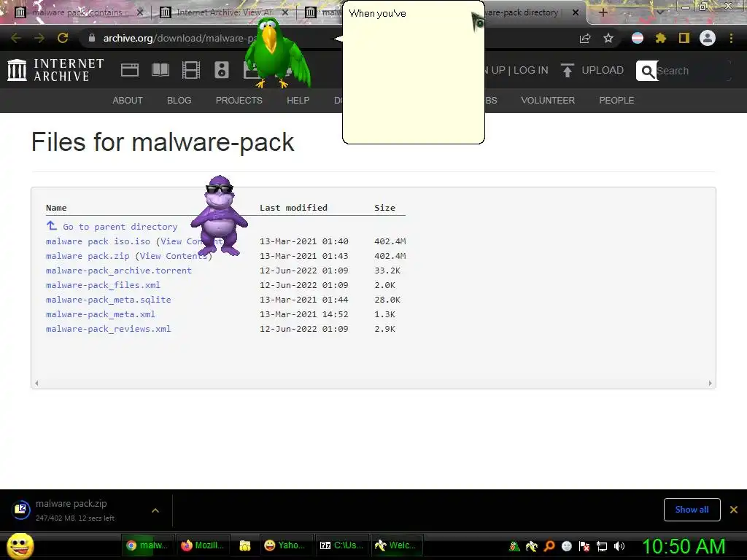Click Go to parent directory link
Screen dimensions: 747x560
coord(120,227)
